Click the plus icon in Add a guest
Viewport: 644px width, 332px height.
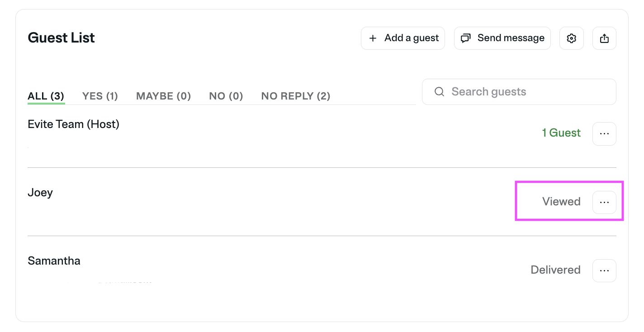tap(373, 38)
